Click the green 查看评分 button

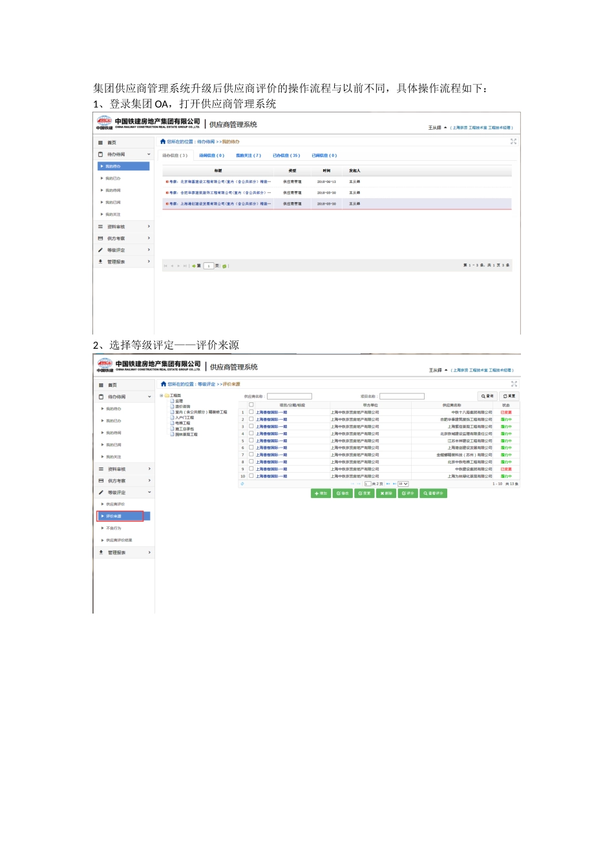tap(434, 493)
